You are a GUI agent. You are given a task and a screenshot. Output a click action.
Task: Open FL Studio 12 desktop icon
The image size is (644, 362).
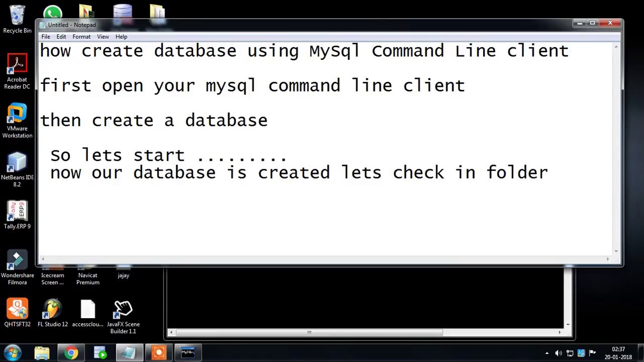click(x=52, y=314)
